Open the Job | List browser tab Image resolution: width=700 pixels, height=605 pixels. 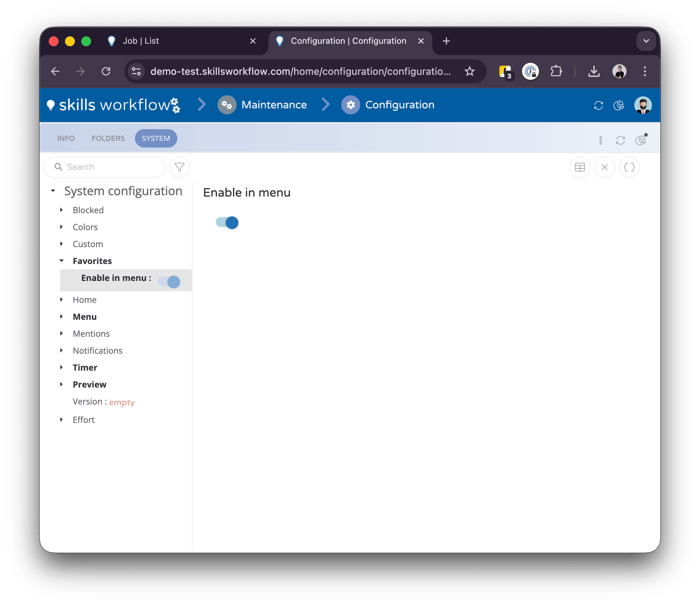141,41
